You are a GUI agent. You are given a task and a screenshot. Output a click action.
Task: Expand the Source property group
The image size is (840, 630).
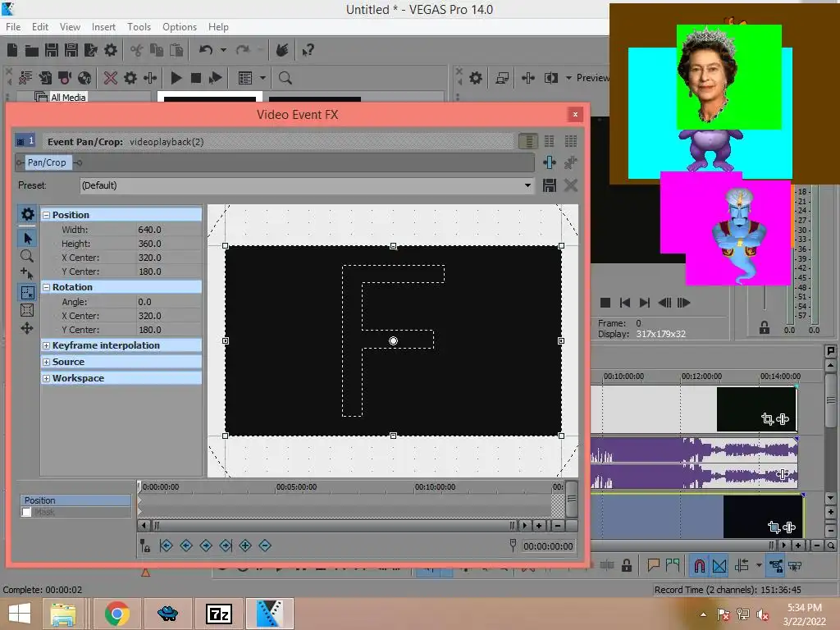tap(46, 362)
